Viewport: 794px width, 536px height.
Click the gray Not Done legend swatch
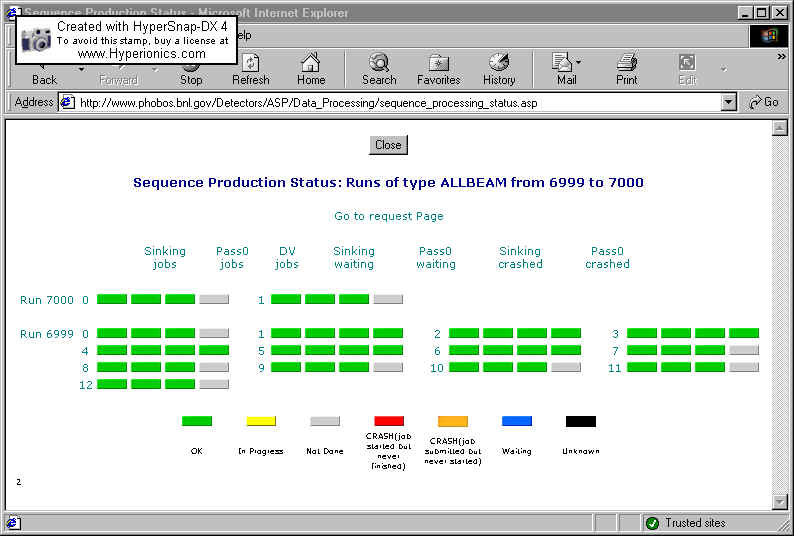click(325, 420)
